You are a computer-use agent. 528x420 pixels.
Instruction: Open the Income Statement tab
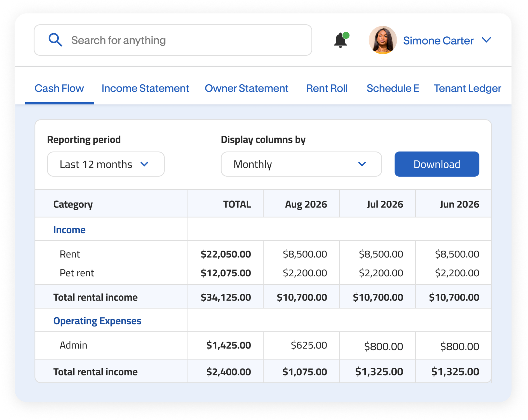click(x=145, y=88)
